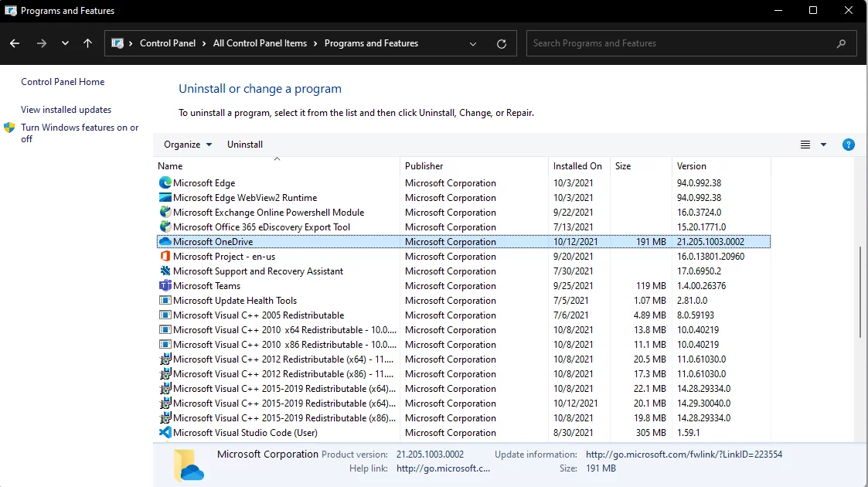This screenshot has width=868, height=487.
Task: Open Turn Windows features on or off
Action: tap(80, 133)
